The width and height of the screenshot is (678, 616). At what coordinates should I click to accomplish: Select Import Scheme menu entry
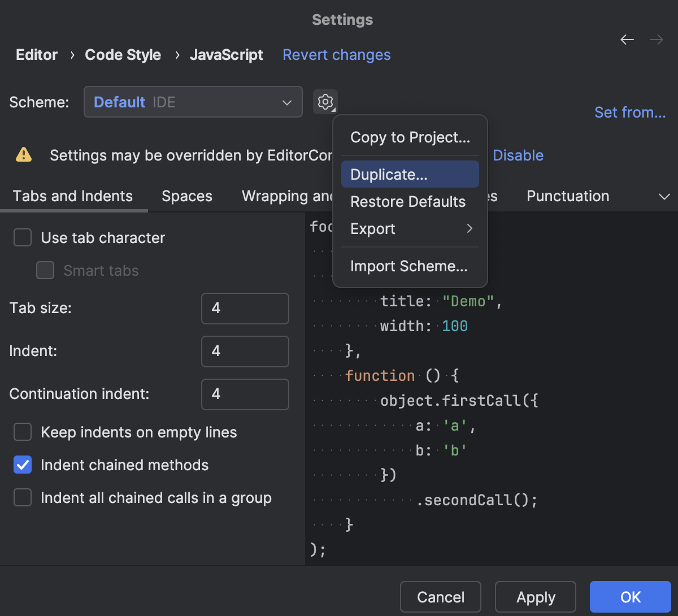pyautogui.click(x=410, y=266)
